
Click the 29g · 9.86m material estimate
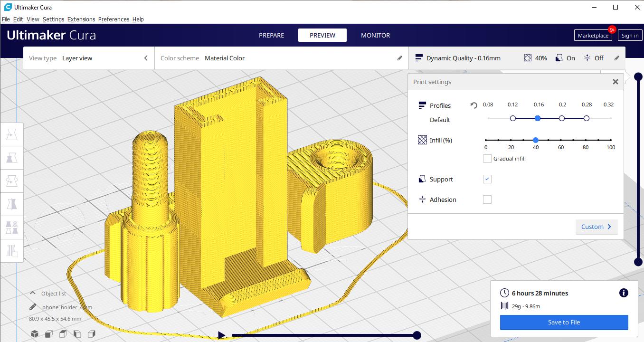click(527, 306)
